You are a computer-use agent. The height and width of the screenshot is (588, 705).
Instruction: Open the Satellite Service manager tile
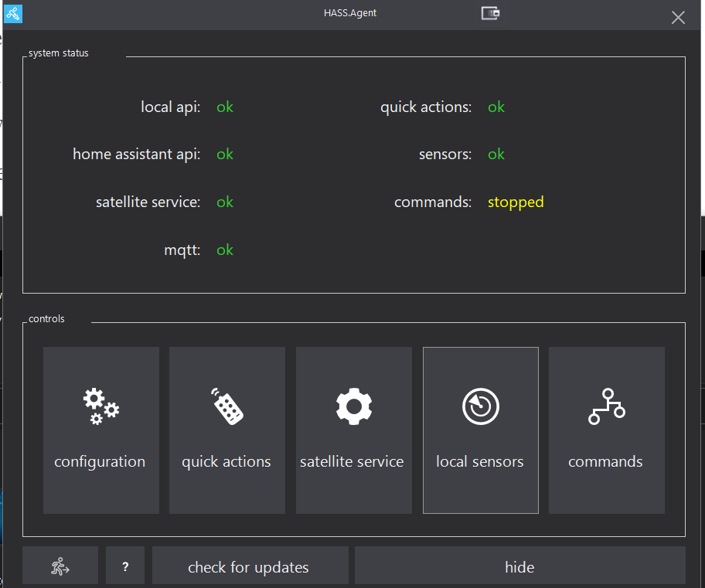(353, 430)
